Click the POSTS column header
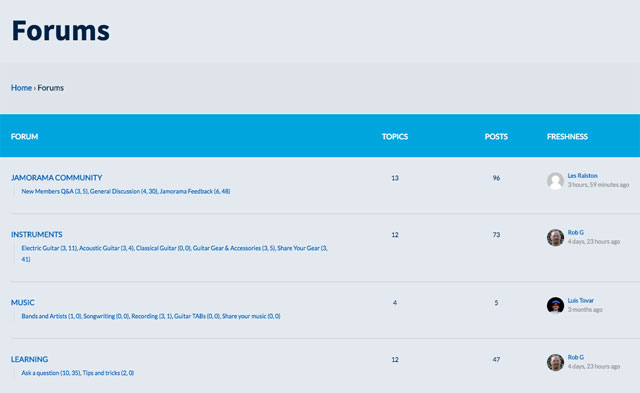 (x=496, y=137)
